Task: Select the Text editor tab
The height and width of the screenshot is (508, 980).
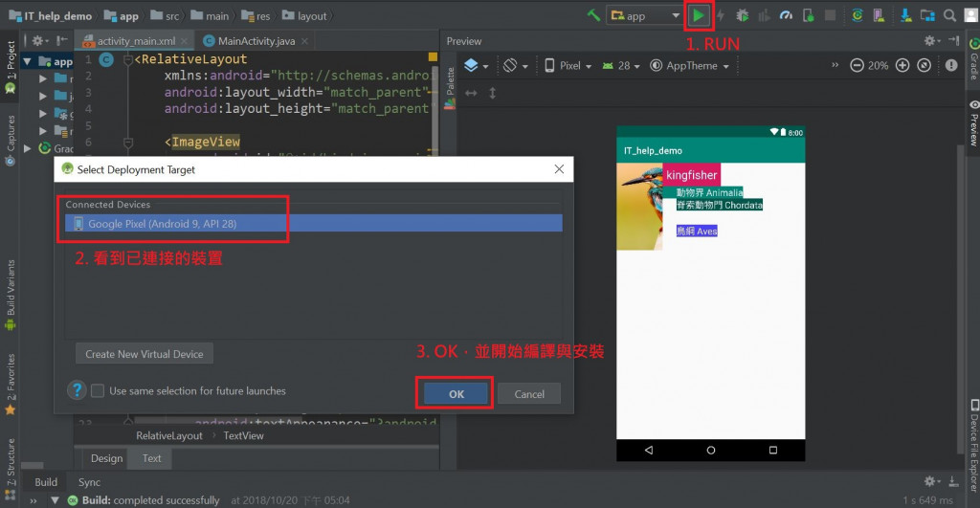Action: (151, 458)
